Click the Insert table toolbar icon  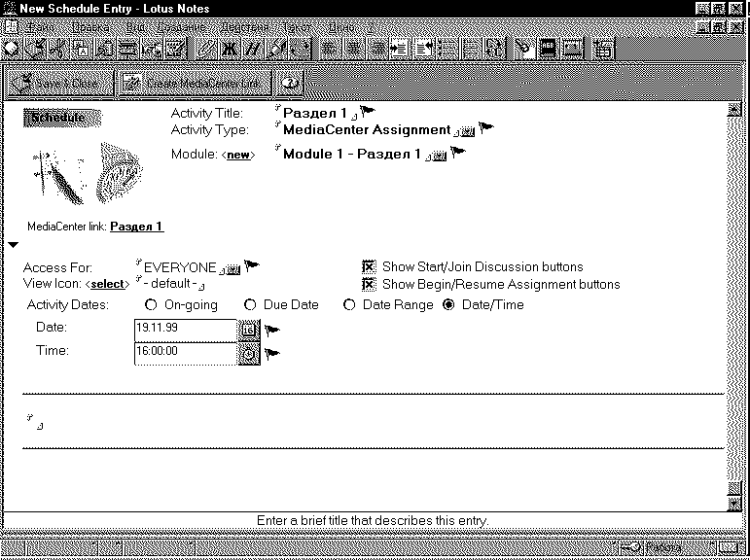tap(604, 50)
